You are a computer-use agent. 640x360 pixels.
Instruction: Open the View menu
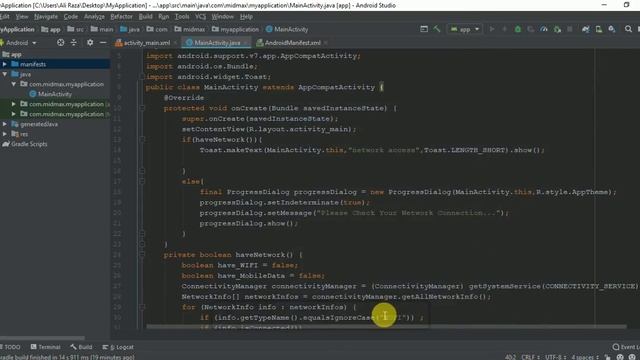pos(22,17)
